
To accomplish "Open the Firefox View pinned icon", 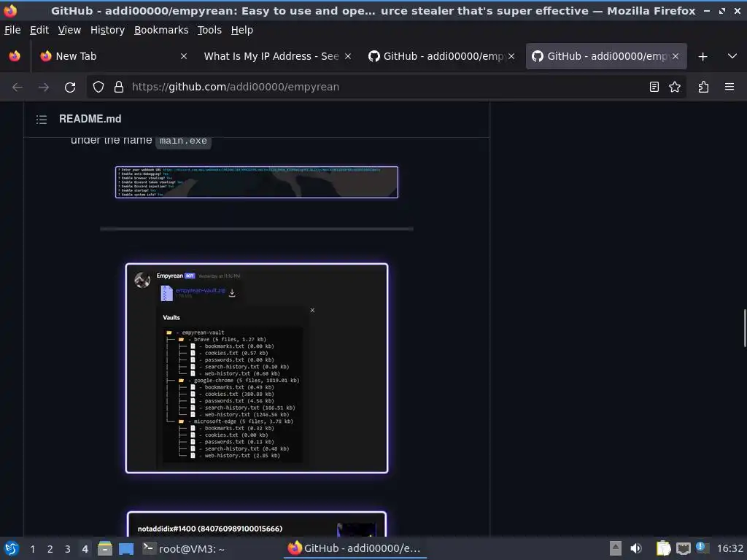I will pos(15,56).
